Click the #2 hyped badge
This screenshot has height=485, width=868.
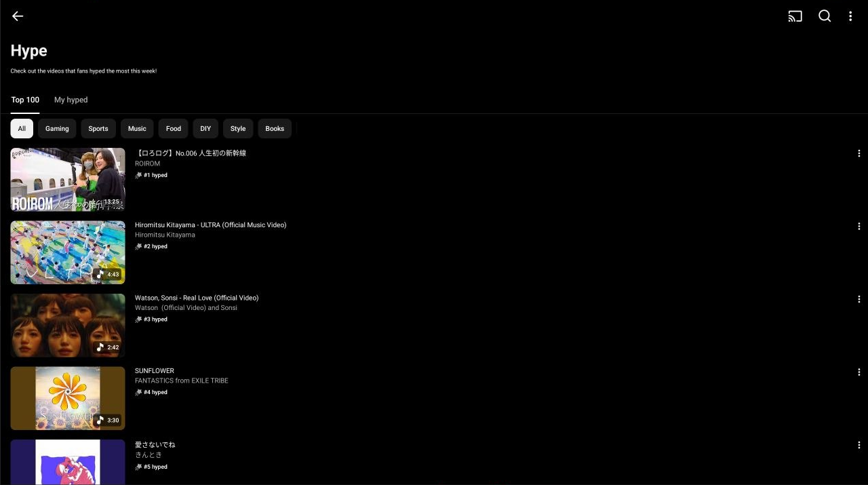pyautogui.click(x=151, y=247)
